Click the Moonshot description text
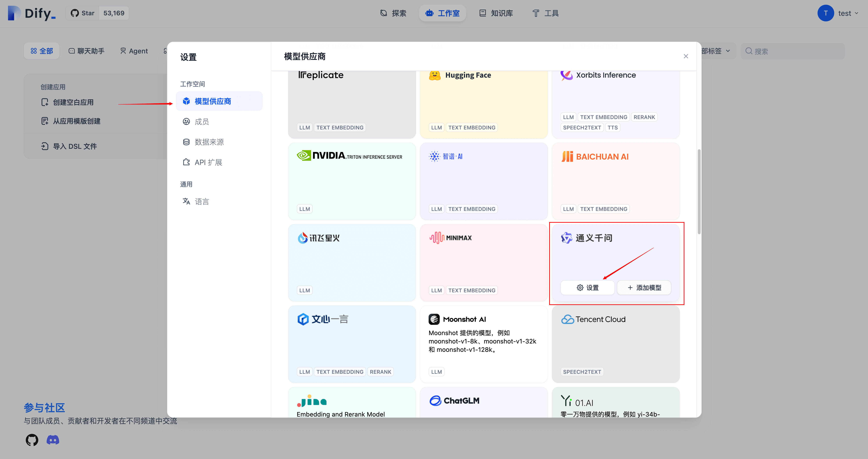Screen dimensions: 868x459 pyautogui.click(x=482, y=341)
